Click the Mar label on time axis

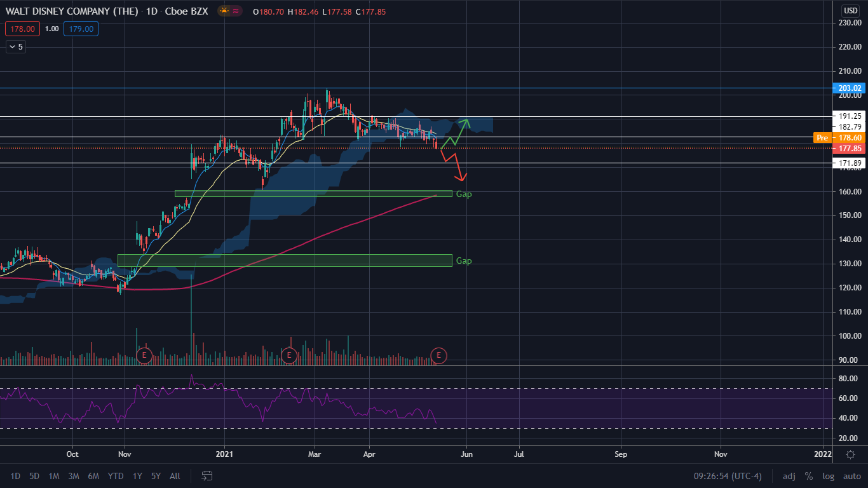pyautogui.click(x=316, y=454)
